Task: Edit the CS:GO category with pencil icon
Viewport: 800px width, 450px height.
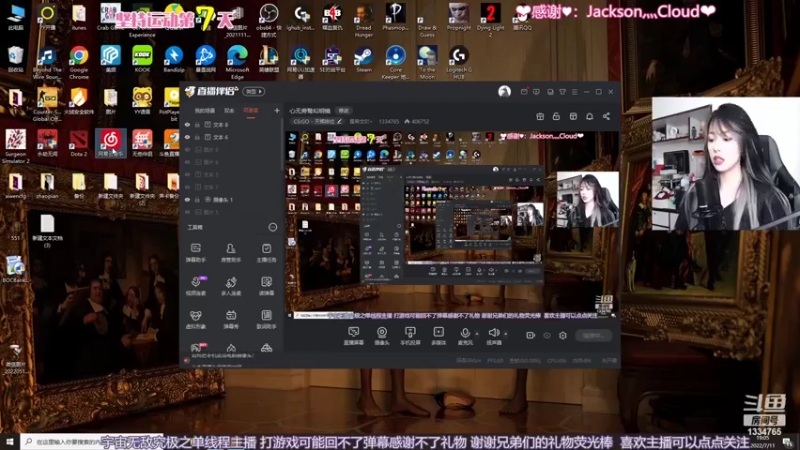Action: pos(339,121)
